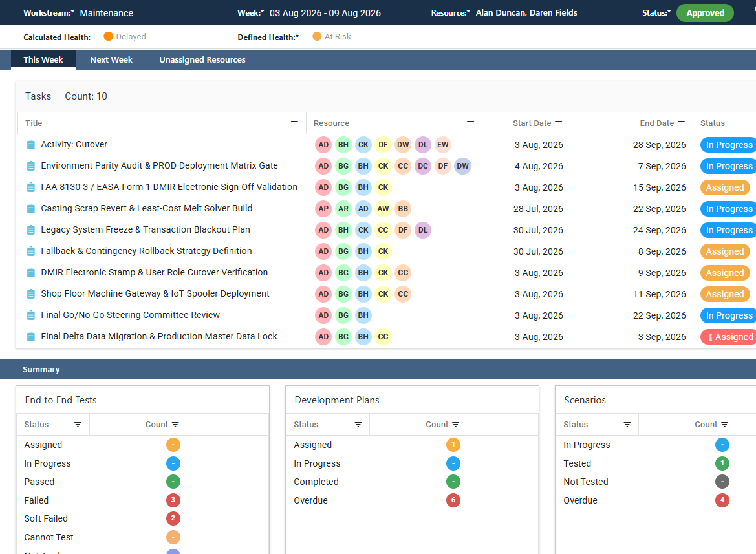The height and width of the screenshot is (554, 756).
Task: Click the AR avatar in Casting Scrap Revert row
Action: pos(343,209)
